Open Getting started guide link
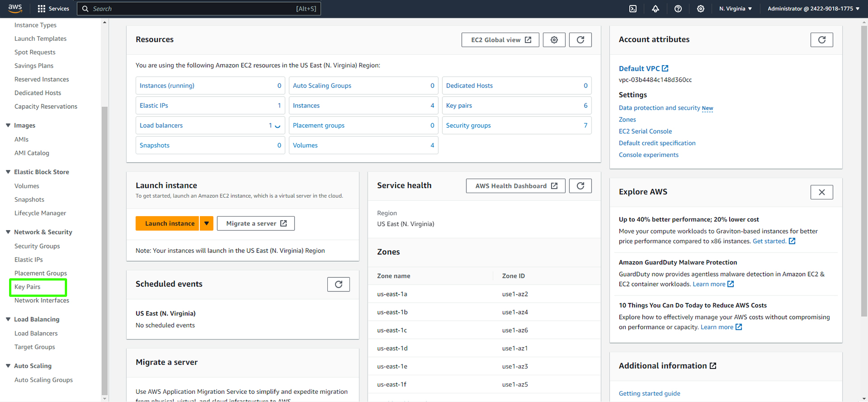868x402 pixels. (649, 393)
